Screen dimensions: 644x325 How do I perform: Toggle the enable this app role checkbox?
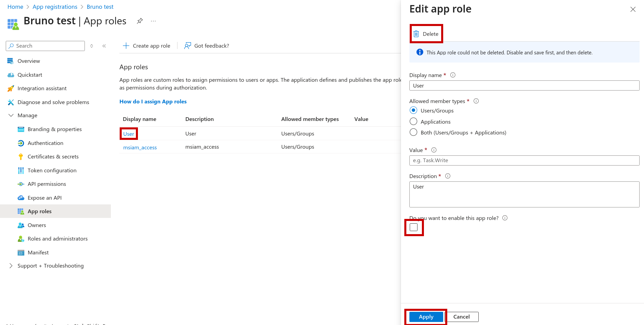tap(413, 227)
